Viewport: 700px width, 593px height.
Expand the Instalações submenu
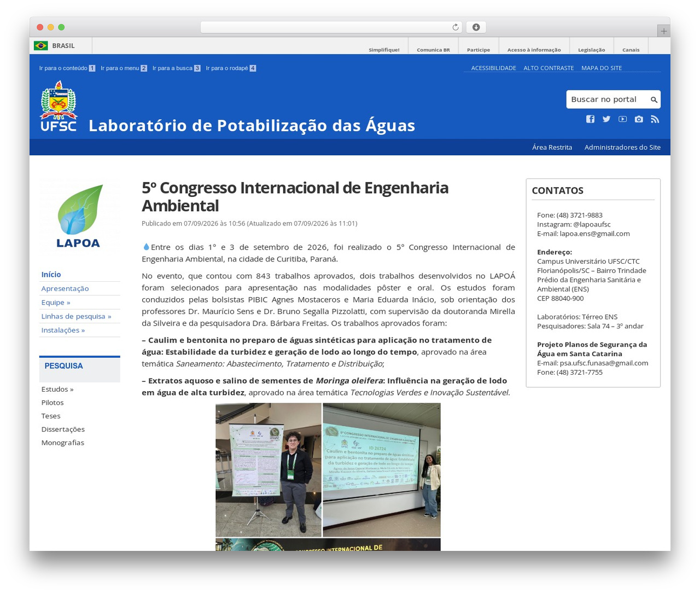coord(63,330)
